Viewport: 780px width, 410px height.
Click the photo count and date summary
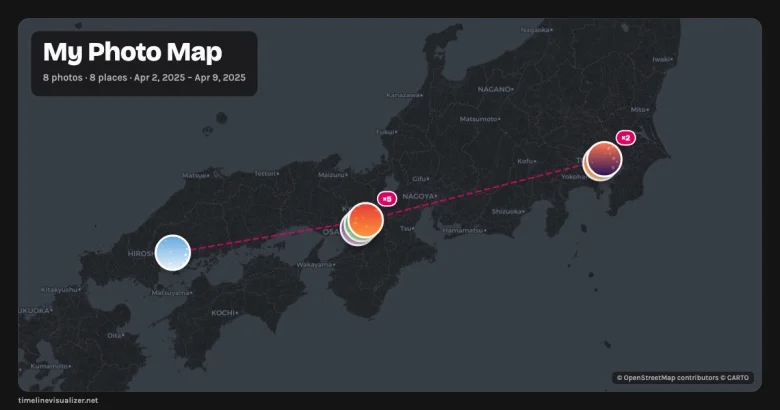pyautogui.click(x=144, y=78)
